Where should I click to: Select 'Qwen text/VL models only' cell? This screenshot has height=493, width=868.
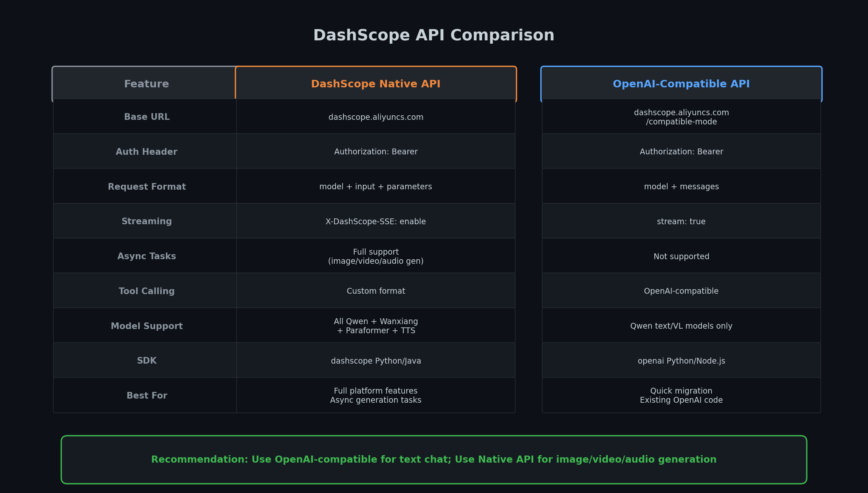pos(681,326)
